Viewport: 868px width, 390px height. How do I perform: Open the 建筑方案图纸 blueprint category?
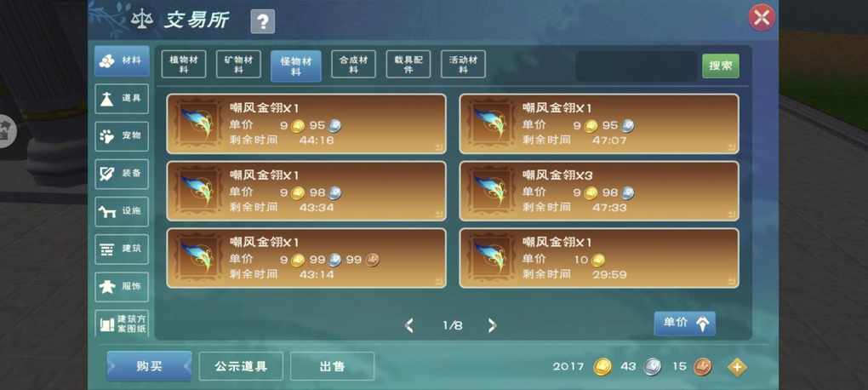click(x=122, y=323)
